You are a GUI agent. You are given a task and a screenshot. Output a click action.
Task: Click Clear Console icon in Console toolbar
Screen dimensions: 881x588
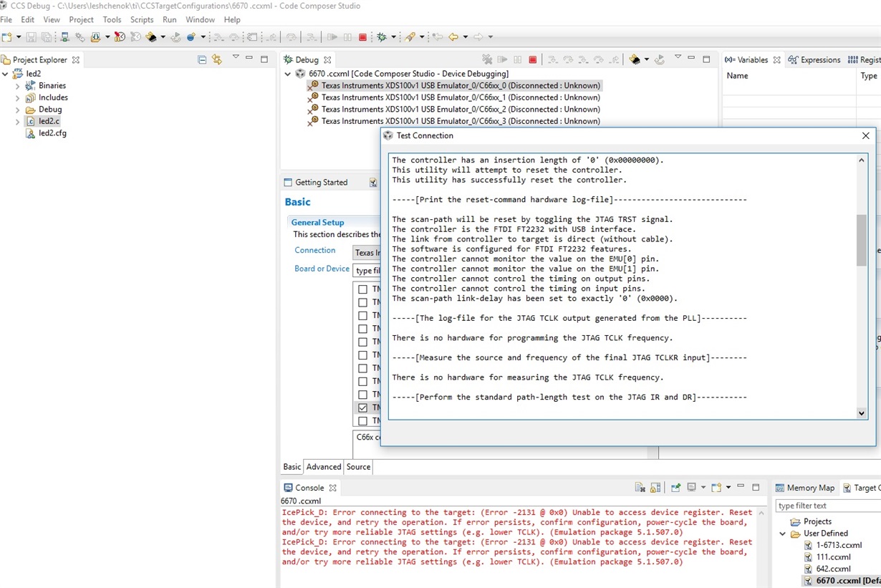point(640,487)
